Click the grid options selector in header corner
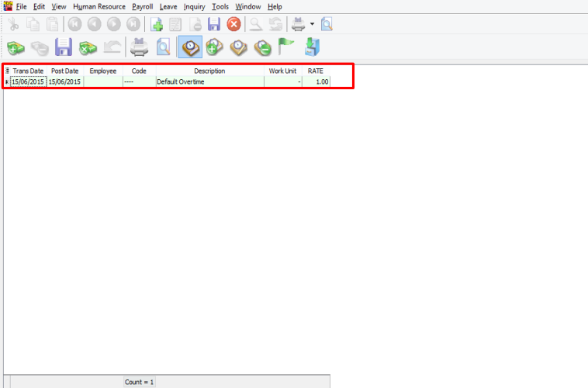Screen dimensions: 588x388 click(7, 71)
